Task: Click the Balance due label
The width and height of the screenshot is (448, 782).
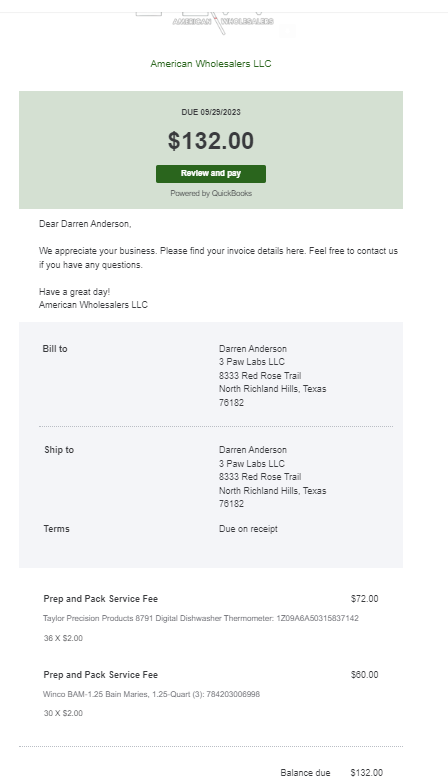Action: (305, 773)
